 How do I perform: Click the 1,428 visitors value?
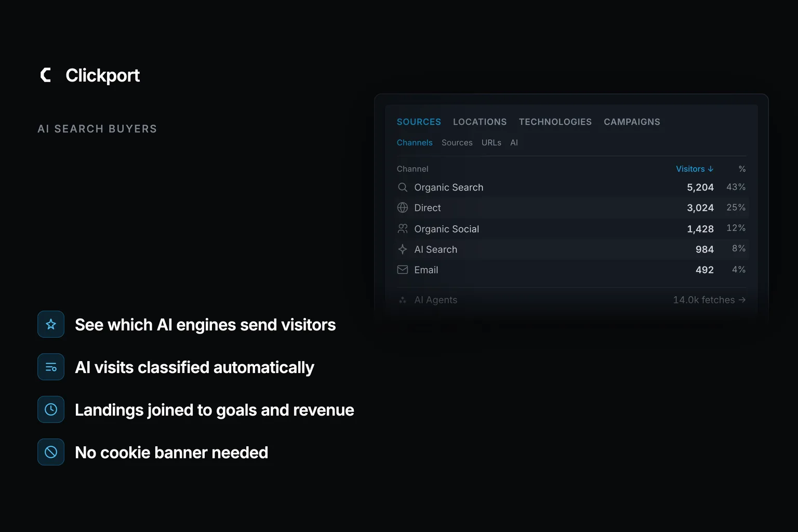(x=700, y=229)
